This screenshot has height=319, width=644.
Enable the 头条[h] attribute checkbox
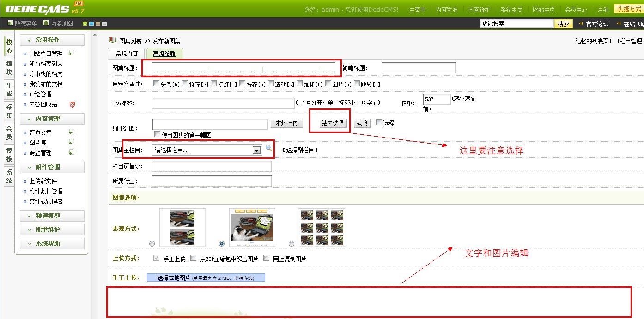(156, 84)
